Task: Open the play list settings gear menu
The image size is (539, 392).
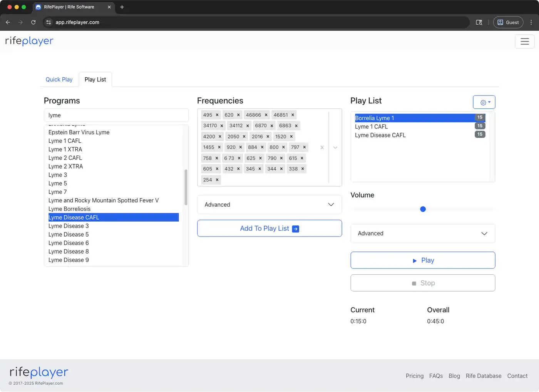Action: click(484, 102)
